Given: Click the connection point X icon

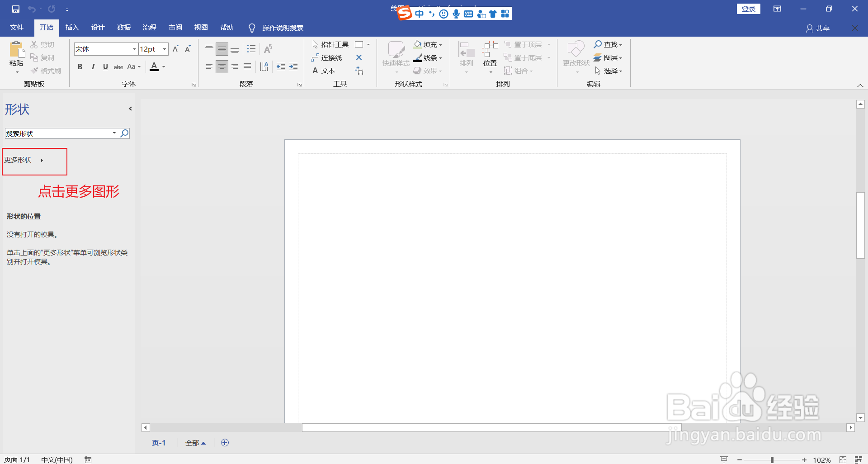Looking at the screenshot, I should 359,57.
